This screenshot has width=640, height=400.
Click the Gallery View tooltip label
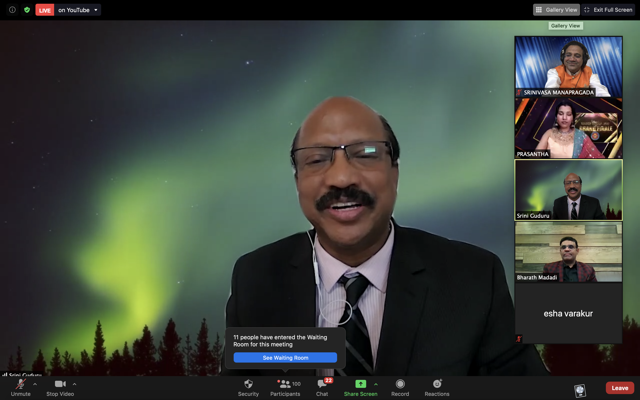tap(565, 26)
